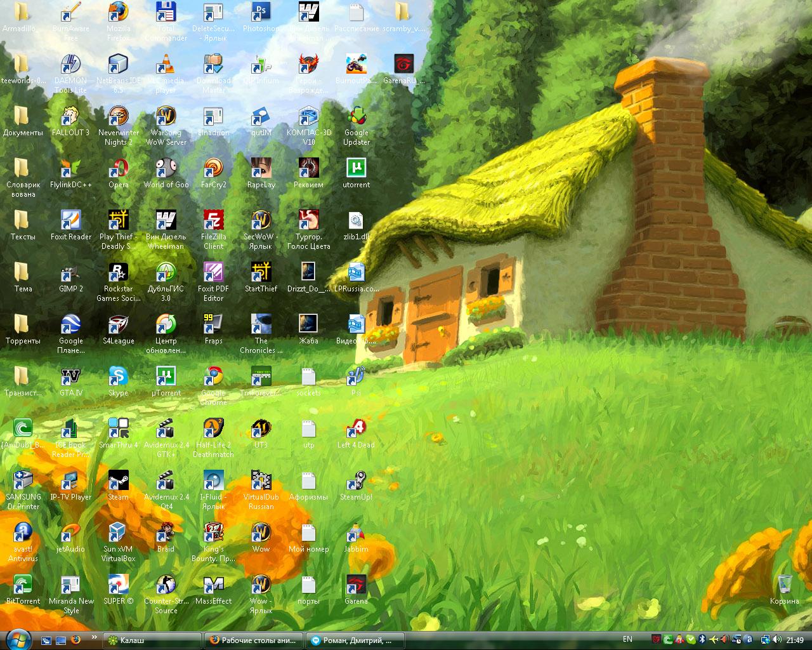Select the StartThief desktop icon
Image resolution: width=812 pixels, height=650 pixels.
coord(261,277)
